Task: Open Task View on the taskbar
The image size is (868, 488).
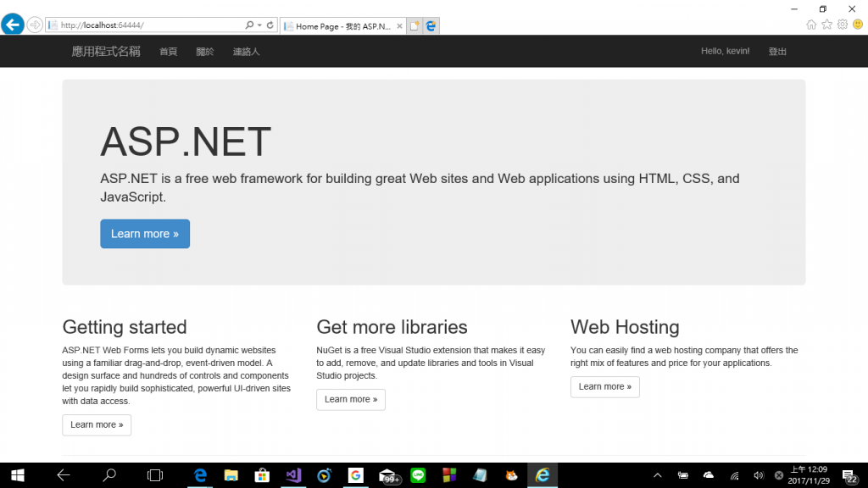Action: pos(155,475)
